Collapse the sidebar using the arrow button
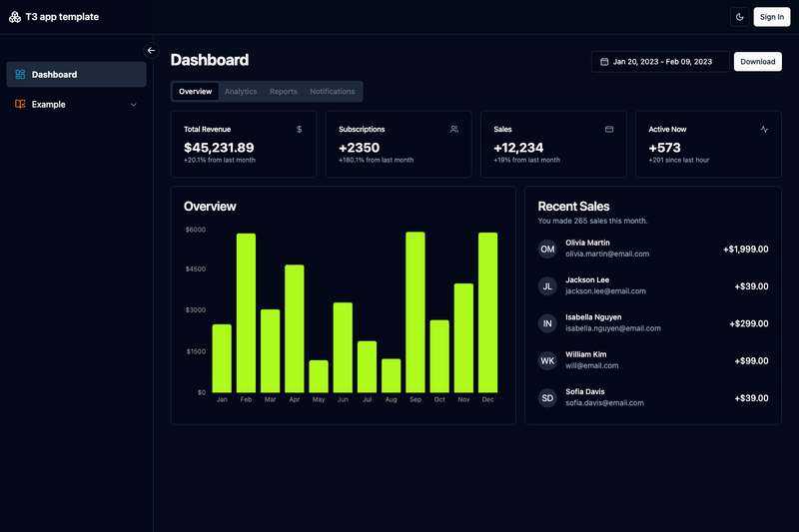Viewport: 799px width, 532px height. (x=151, y=50)
